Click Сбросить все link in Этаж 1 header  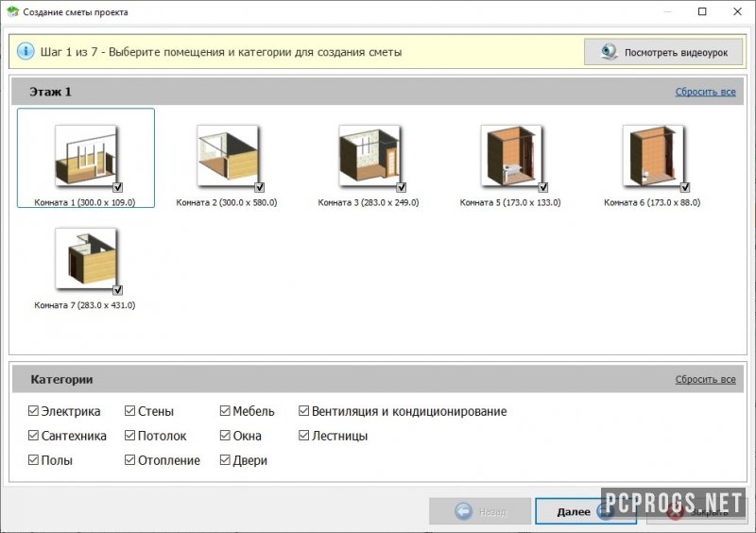[x=705, y=92]
